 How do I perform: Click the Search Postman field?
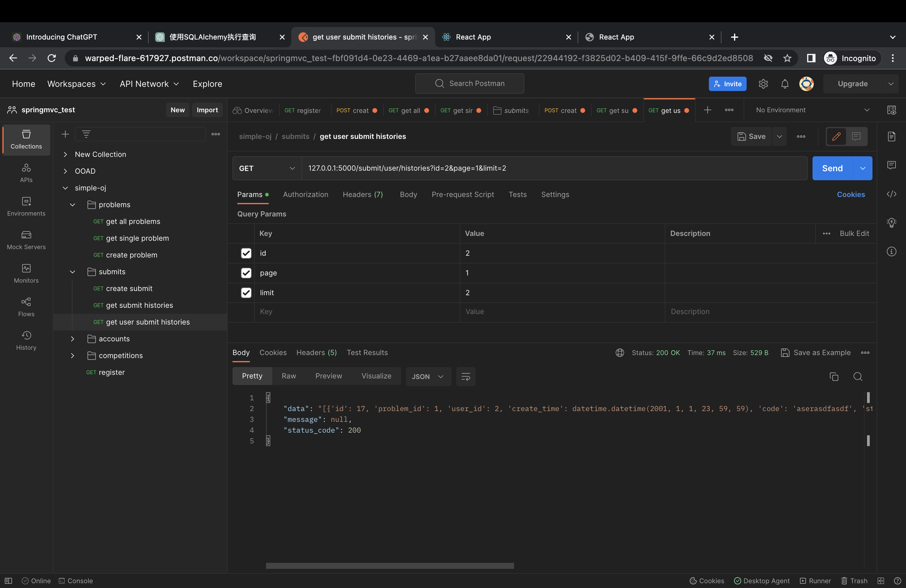[x=469, y=84]
